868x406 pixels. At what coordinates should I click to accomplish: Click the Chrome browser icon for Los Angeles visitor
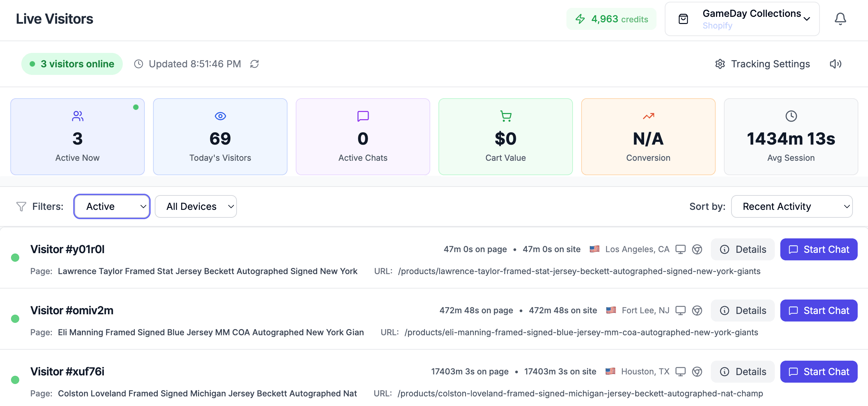coord(697,249)
